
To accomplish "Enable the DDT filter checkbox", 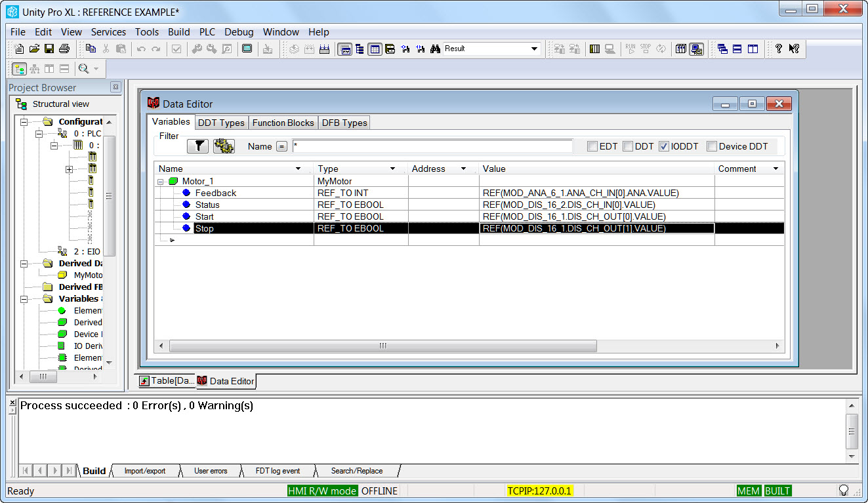I will click(628, 146).
